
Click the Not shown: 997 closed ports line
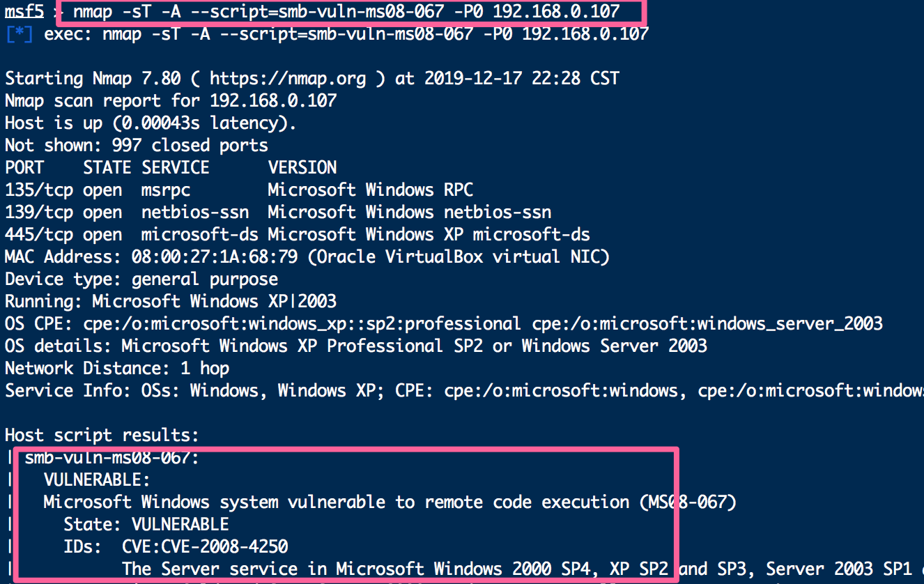pos(137,146)
